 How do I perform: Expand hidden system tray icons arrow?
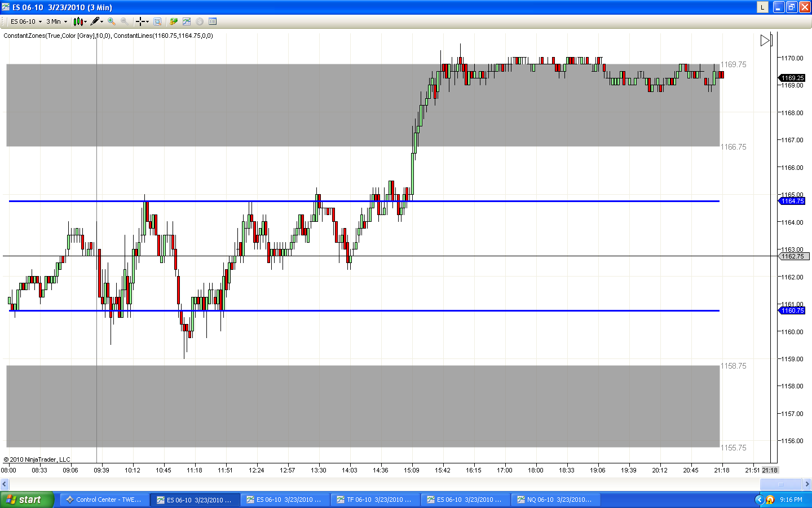pyautogui.click(x=759, y=500)
